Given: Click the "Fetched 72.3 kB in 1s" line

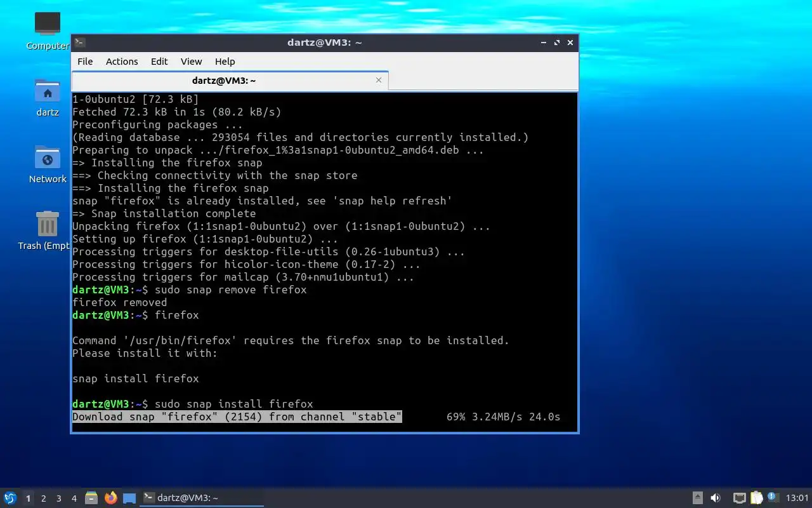Looking at the screenshot, I should click(x=177, y=112).
